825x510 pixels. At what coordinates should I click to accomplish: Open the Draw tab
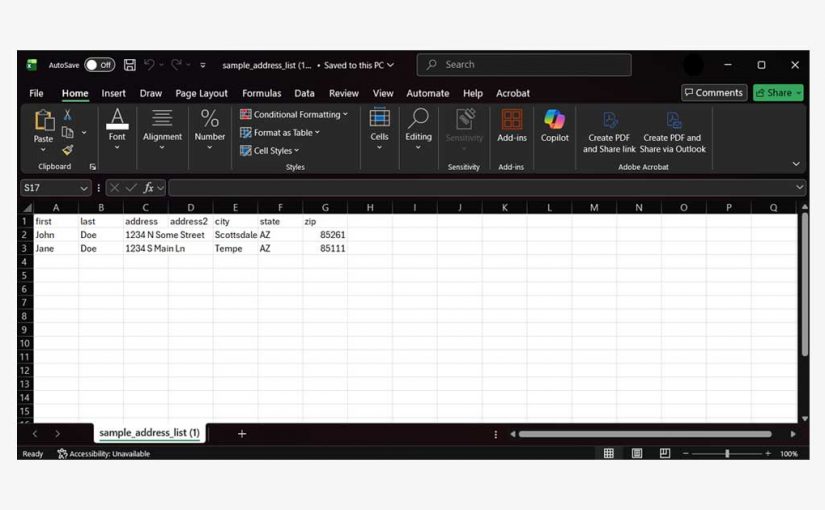coord(151,93)
